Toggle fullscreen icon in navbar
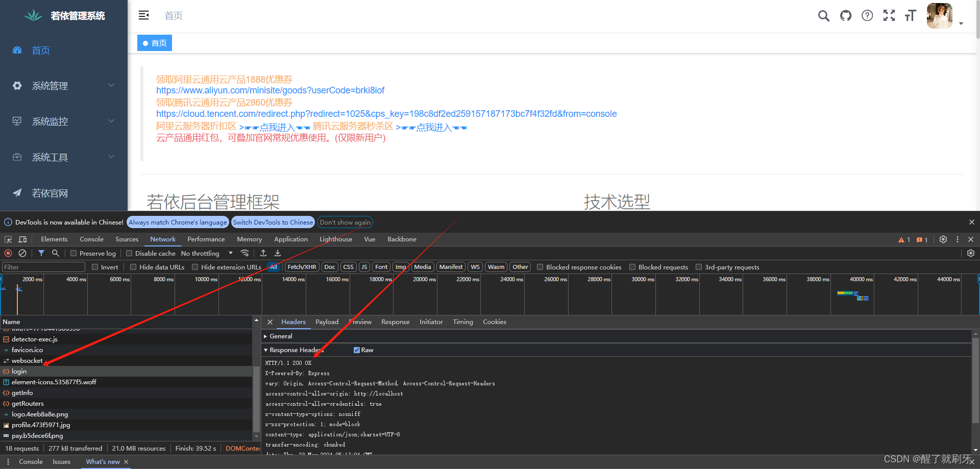 coord(889,16)
